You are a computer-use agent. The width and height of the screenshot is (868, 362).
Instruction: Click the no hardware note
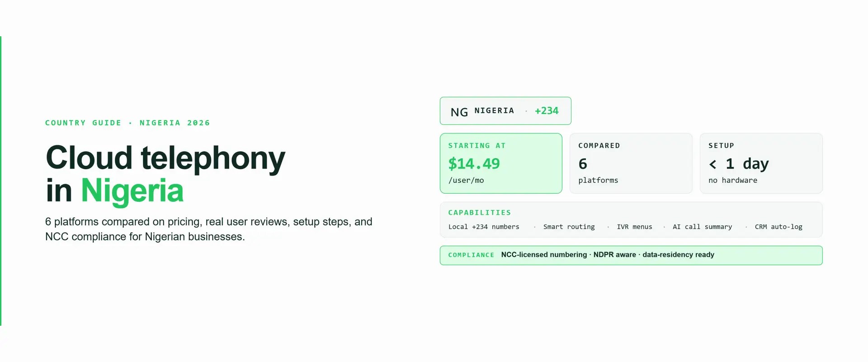(x=733, y=180)
